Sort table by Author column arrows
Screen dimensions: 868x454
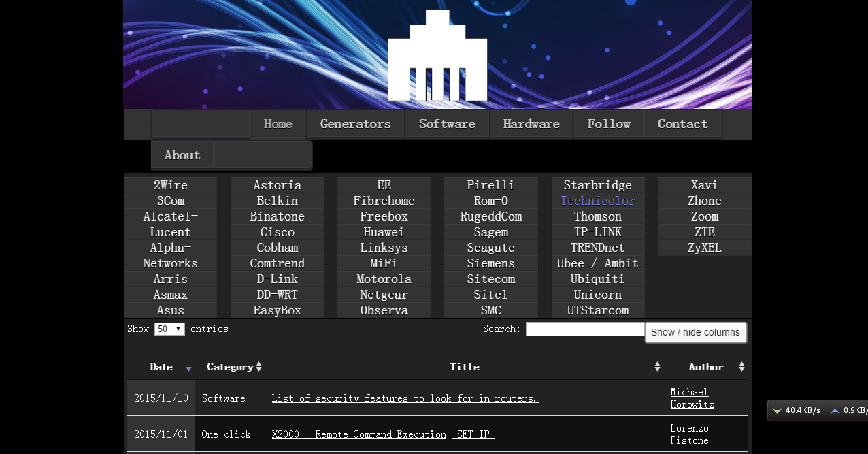(x=741, y=367)
